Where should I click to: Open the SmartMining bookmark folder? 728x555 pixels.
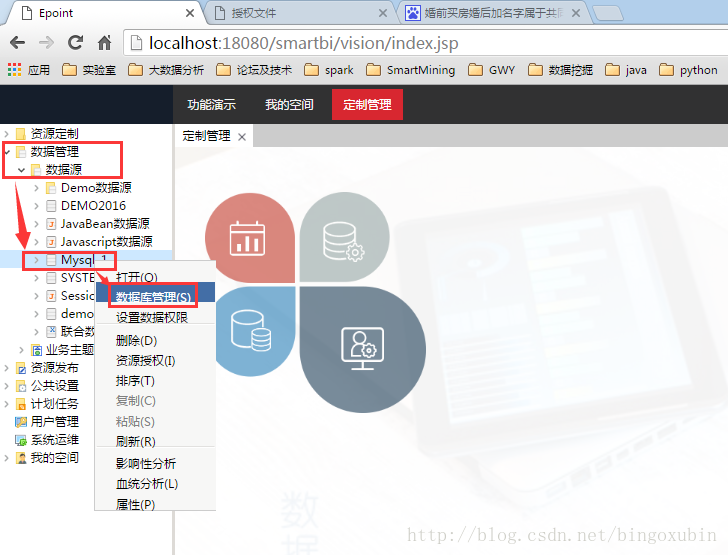pos(410,70)
